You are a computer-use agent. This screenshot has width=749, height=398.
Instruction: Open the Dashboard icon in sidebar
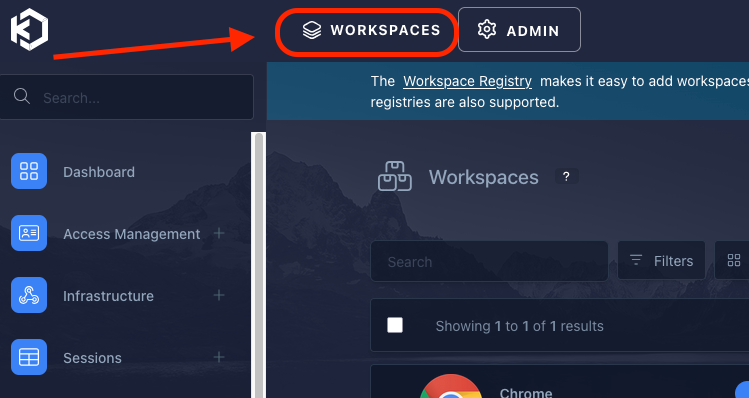click(x=29, y=171)
